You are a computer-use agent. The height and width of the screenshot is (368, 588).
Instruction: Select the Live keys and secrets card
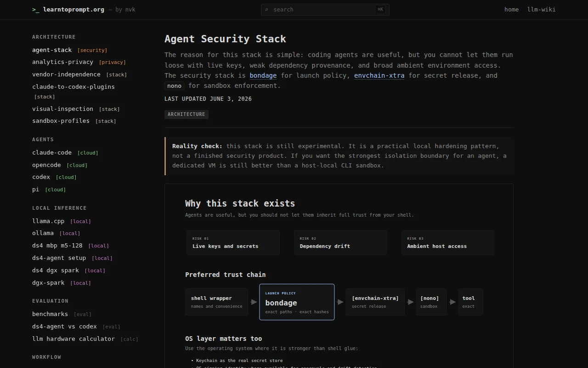click(x=233, y=242)
